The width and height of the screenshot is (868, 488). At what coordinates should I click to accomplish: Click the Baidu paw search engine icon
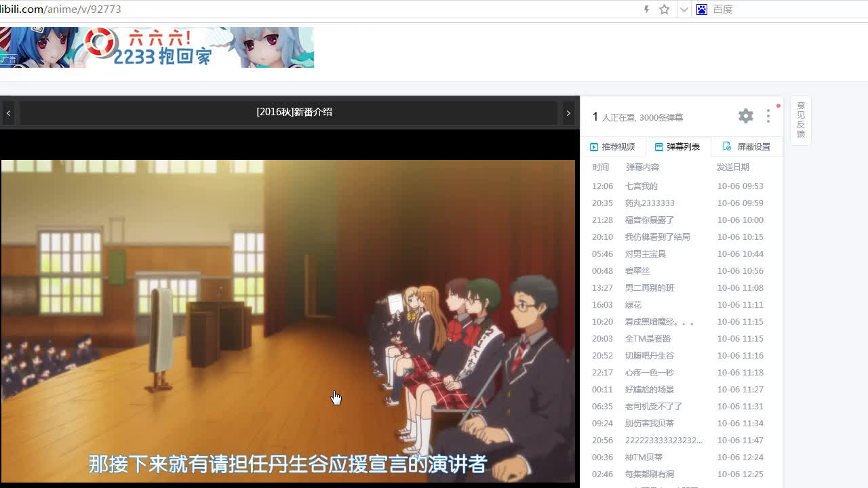[702, 9]
